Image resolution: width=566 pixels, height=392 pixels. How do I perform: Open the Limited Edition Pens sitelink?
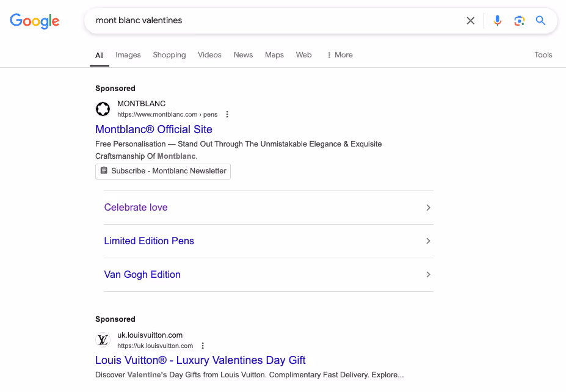149,241
